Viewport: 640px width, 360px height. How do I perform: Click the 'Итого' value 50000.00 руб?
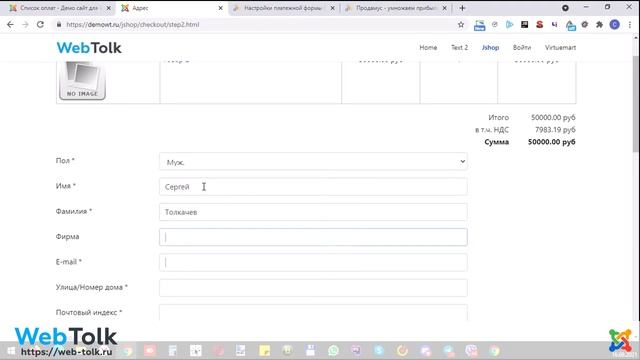click(553, 118)
